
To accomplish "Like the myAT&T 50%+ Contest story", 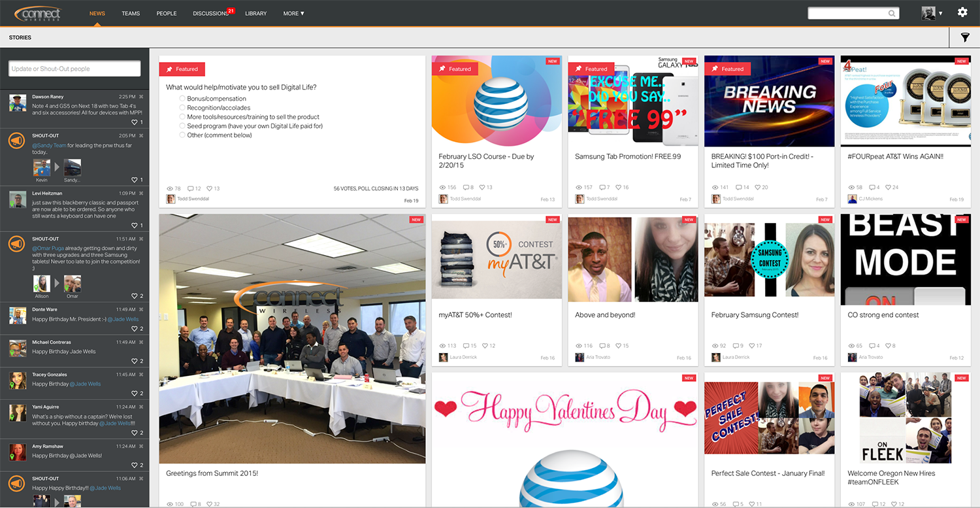I will pyautogui.click(x=484, y=346).
